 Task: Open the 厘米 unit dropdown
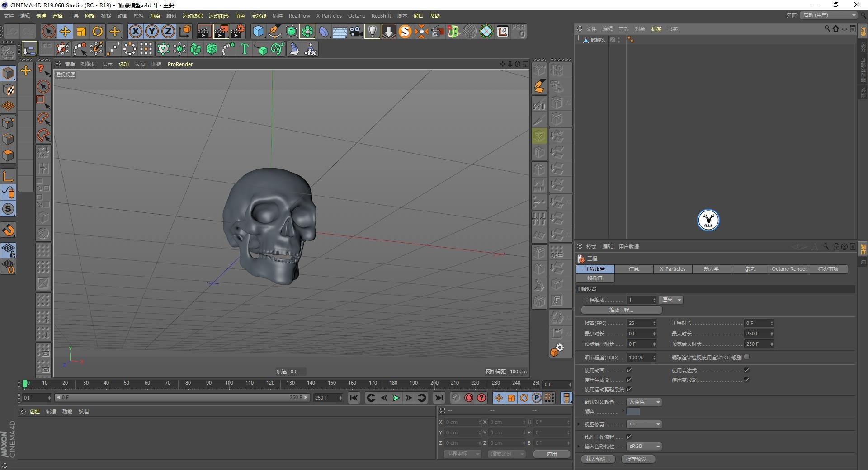coord(670,300)
